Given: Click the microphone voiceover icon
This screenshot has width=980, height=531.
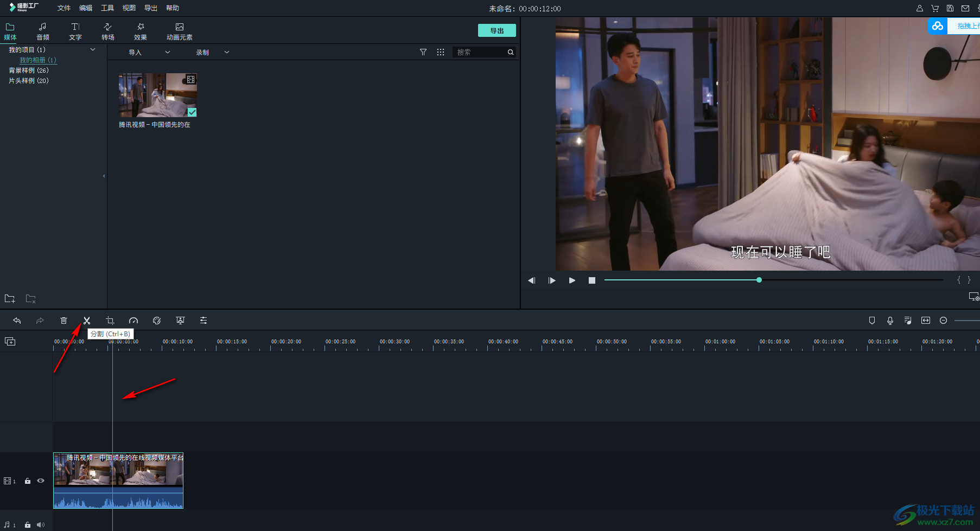Looking at the screenshot, I should pyautogui.click(x=890, y=321).
